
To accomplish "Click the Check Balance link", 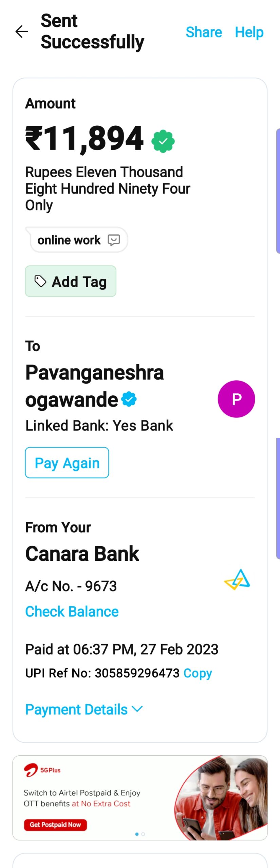I will pos(72,611).
